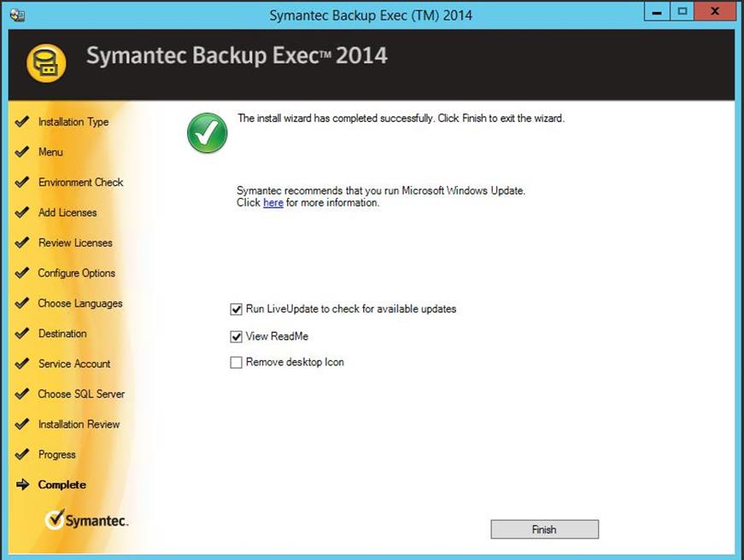This screenshot has height=560, width=744.
Task: Click the green success checkmark icon
Action: [207, 133]
